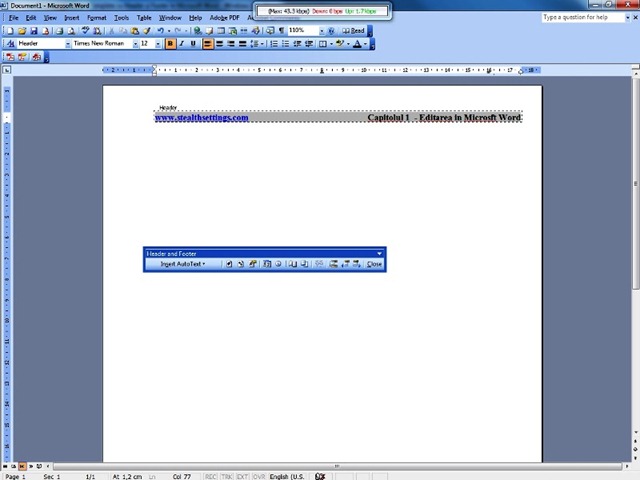Open the Format menu
The height and width of the screenshot is (480, 640).
pyautogui.click(x=97, y=18)
